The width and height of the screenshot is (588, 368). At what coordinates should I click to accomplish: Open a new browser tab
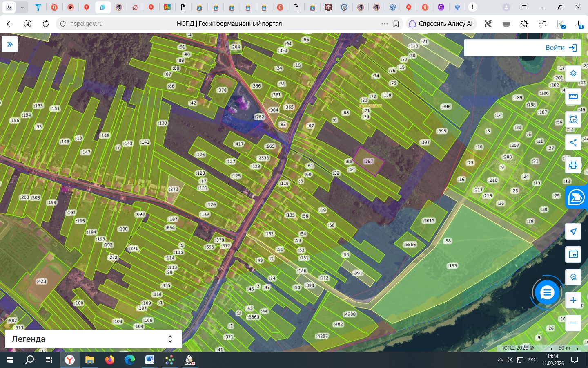(472, 7)
